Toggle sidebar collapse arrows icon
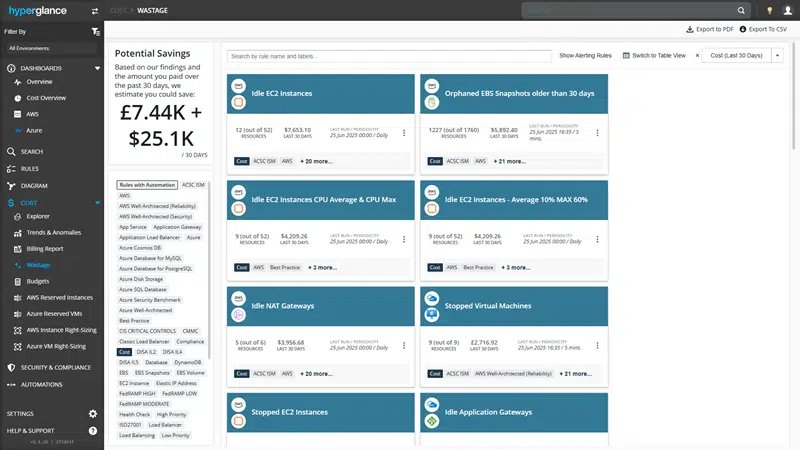800x450 pixels. point(94,11)
